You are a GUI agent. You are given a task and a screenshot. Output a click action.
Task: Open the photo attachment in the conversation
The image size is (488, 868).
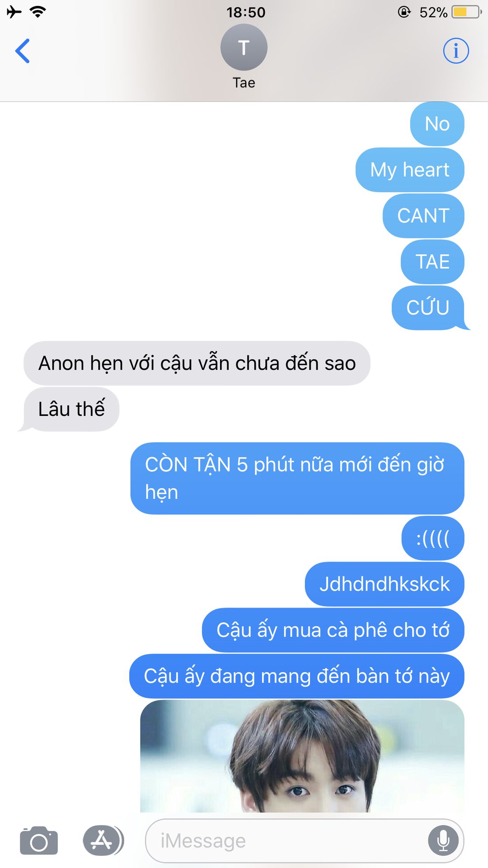[x=302, y=756]
